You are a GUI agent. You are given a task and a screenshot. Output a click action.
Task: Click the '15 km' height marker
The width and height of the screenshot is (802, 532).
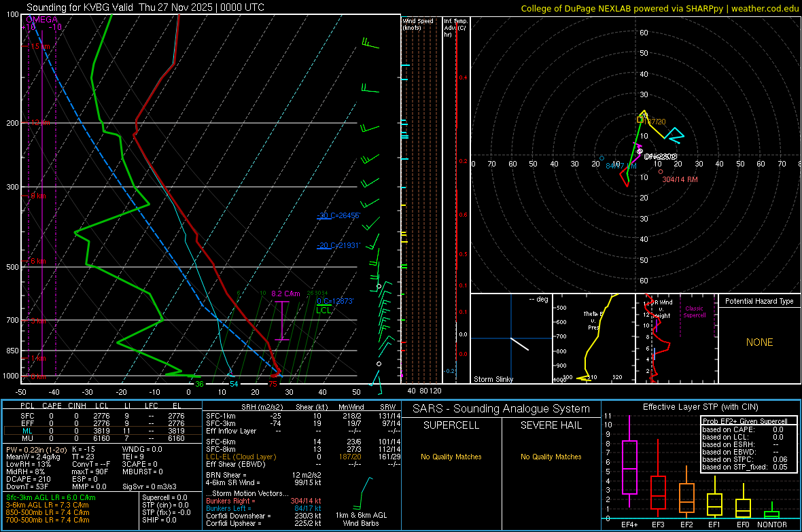click(40, 46)
